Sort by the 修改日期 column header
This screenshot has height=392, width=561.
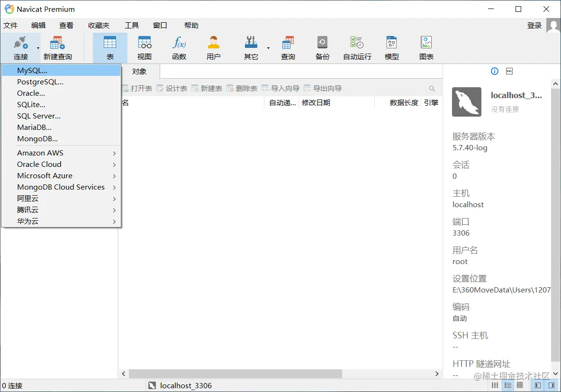pos(336,103)
